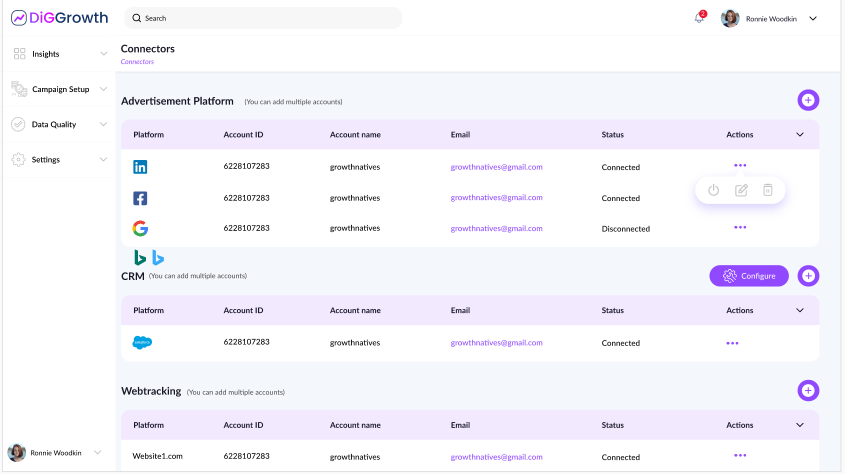This screenshot has width=845, height=474.
Task: Click the LinkedIn row email link
Action: 496,167
